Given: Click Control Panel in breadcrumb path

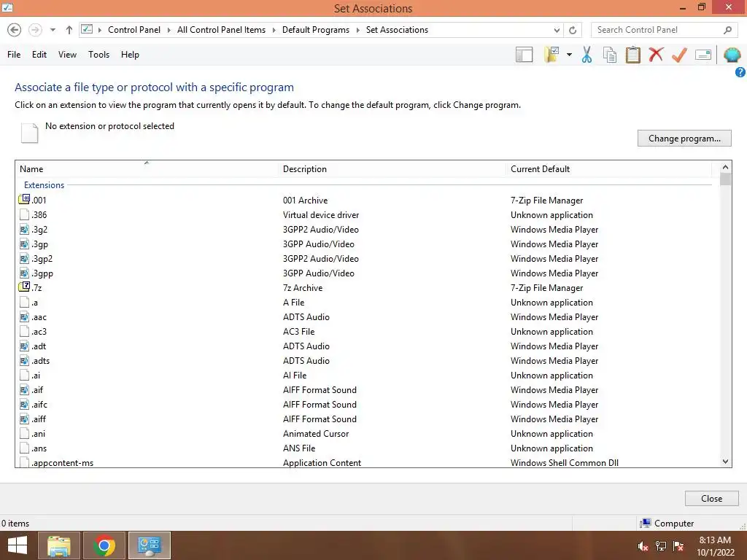Looking at the screenshot, I should 134,30.
